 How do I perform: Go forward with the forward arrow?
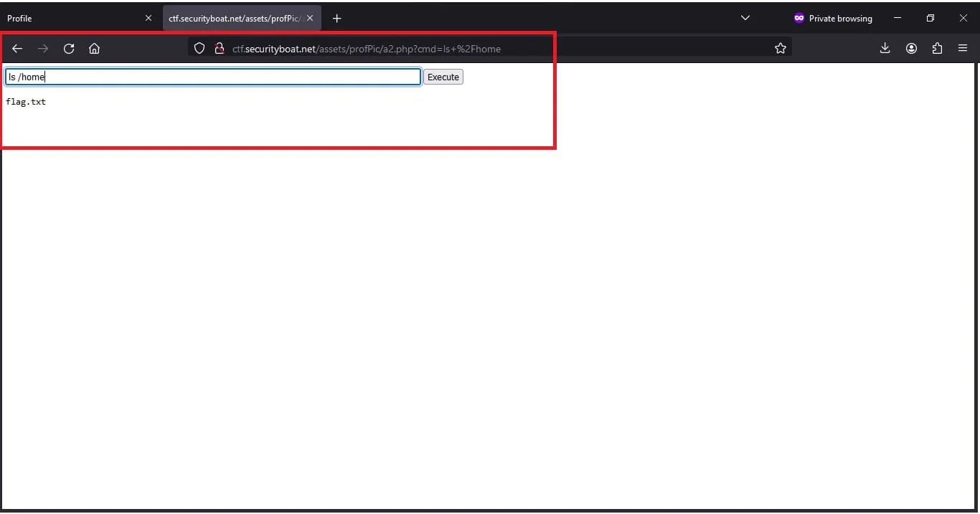pos(43,49)
